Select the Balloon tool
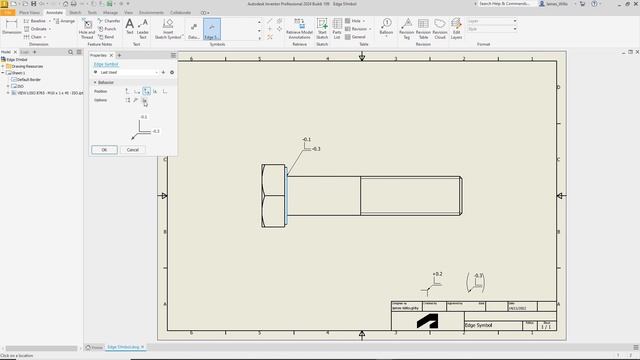 386,27
